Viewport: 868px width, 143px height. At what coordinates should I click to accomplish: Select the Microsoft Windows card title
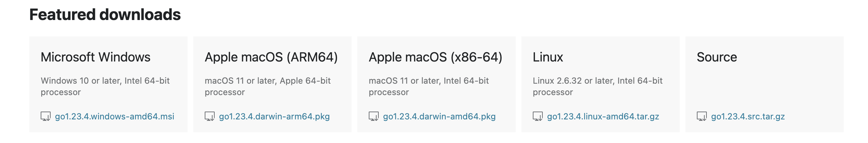pyautogui.click(x=96, y=57)
